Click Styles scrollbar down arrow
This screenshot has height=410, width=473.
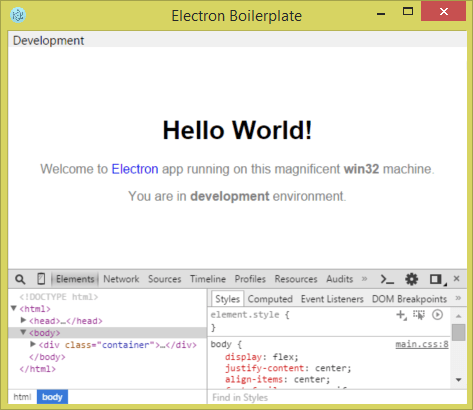[x=459, y=380]
